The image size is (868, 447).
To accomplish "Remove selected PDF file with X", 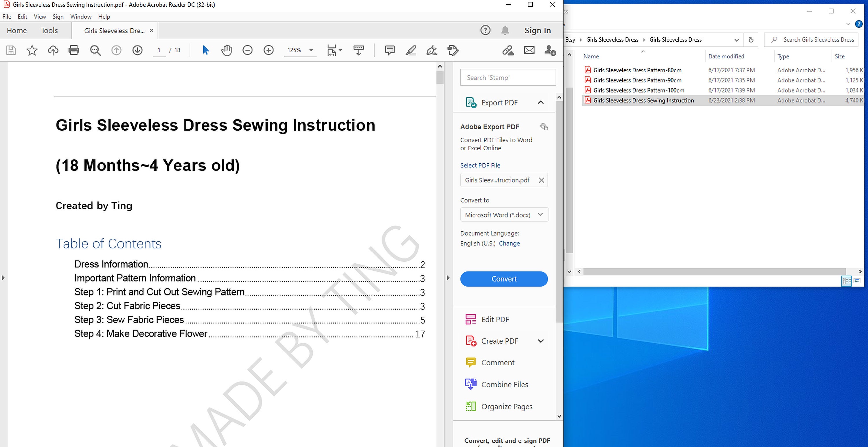I will click(x=541, y=180).
